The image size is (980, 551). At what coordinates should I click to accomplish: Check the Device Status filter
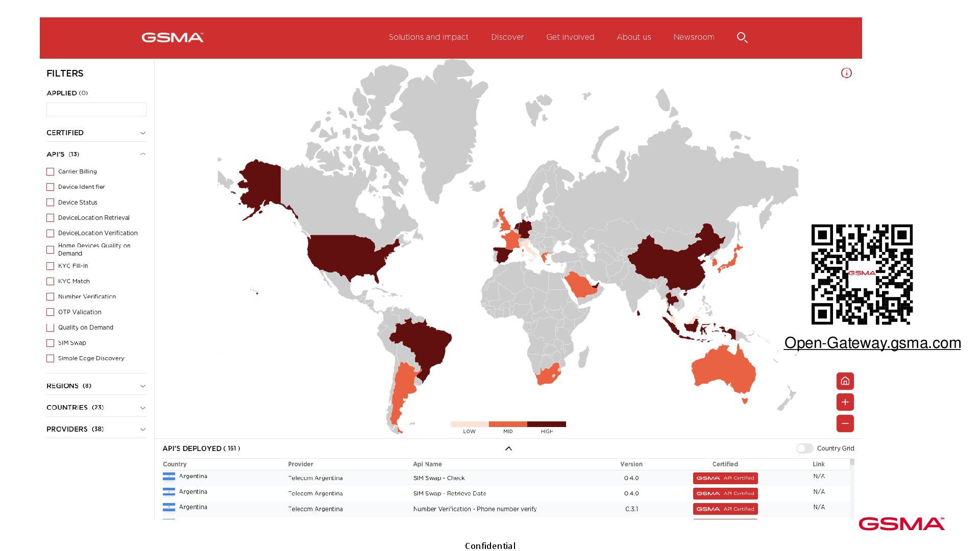tap(51, 203)
